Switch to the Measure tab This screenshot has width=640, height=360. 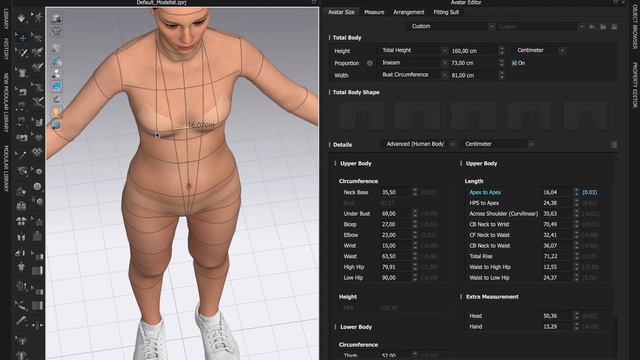[x=374, y=12]
